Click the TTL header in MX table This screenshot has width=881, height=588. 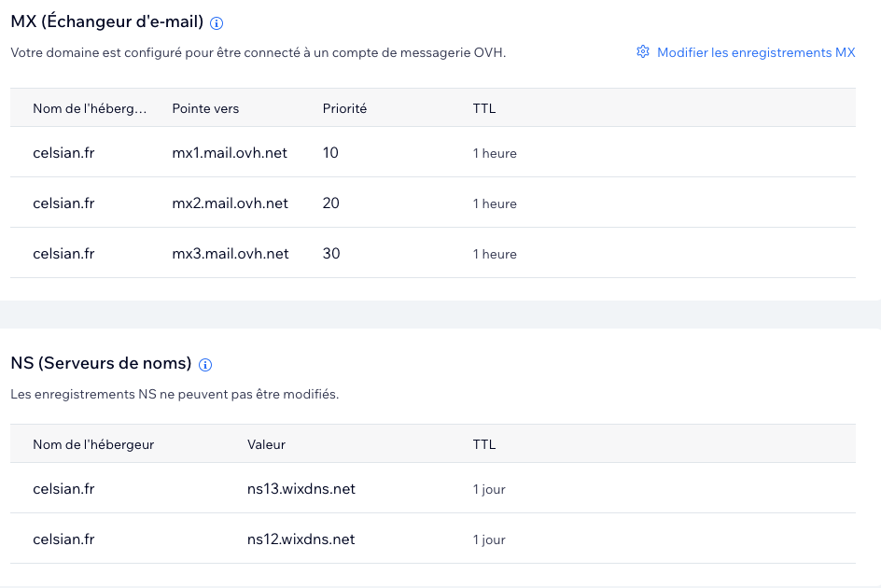click(483, 108)
